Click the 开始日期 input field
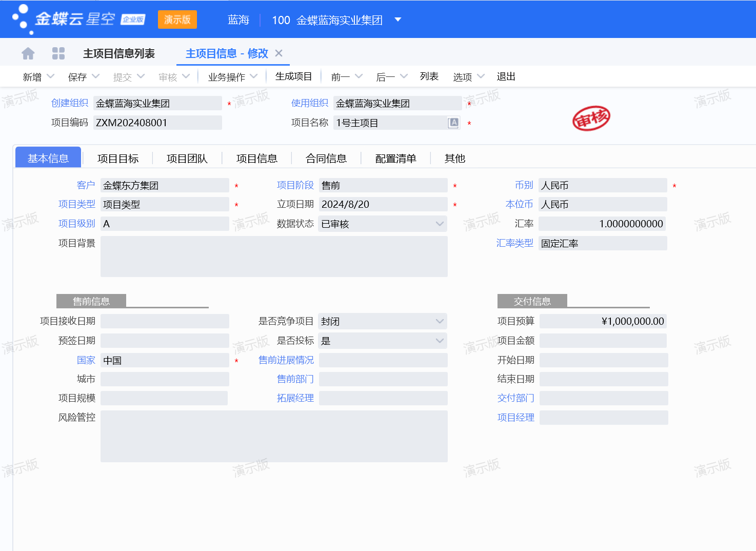The width and height of the screenshot is (756, 551). click(604, 360)
